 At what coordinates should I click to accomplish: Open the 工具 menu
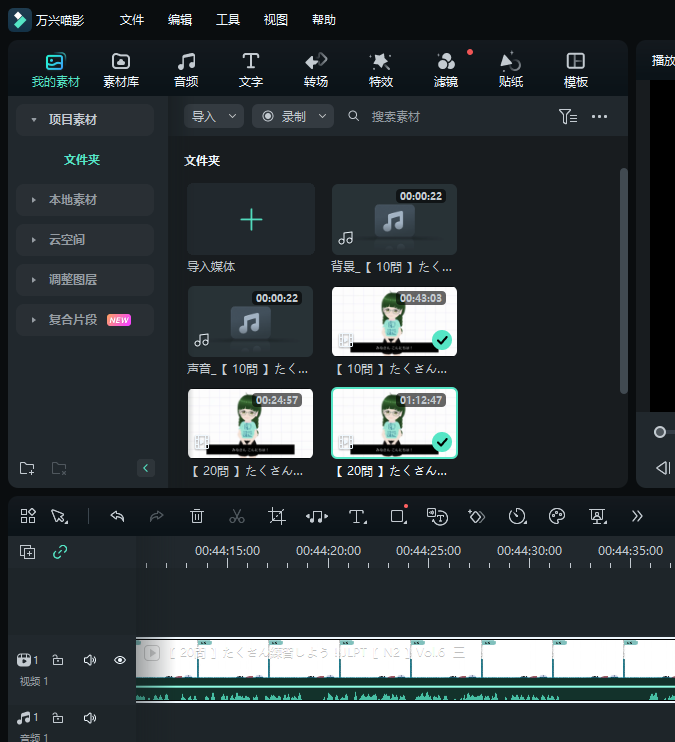click(228, 20)
